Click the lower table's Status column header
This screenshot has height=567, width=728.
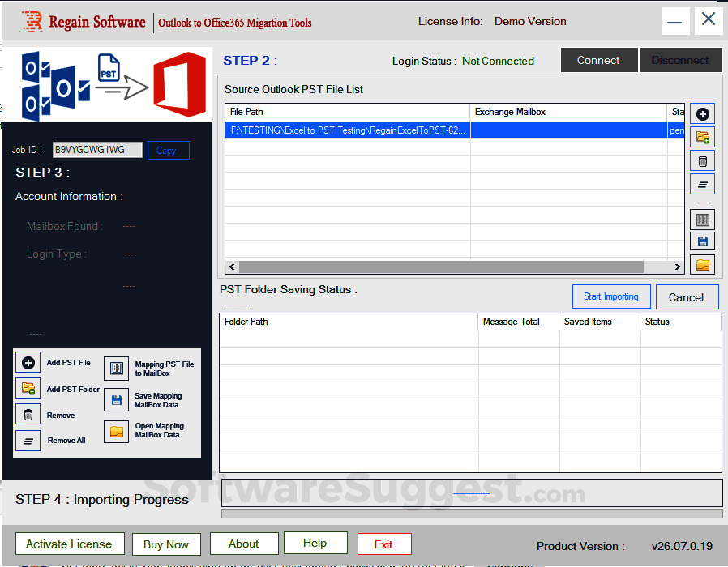[x=681, y=322]
